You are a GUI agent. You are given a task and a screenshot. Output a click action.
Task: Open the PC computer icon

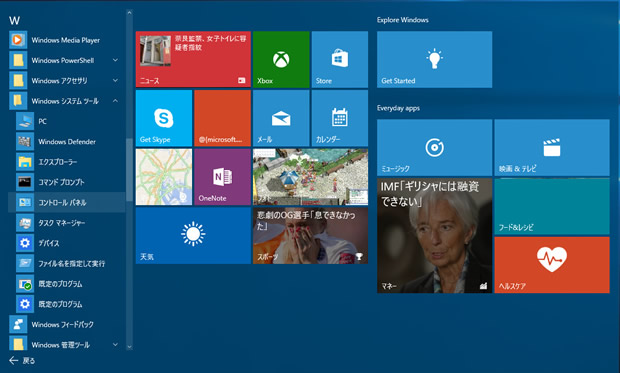coord(25,121)
